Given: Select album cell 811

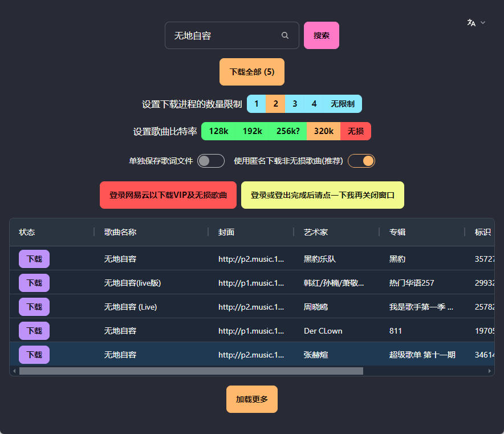Looking at the screenshot, I should 396,331.
